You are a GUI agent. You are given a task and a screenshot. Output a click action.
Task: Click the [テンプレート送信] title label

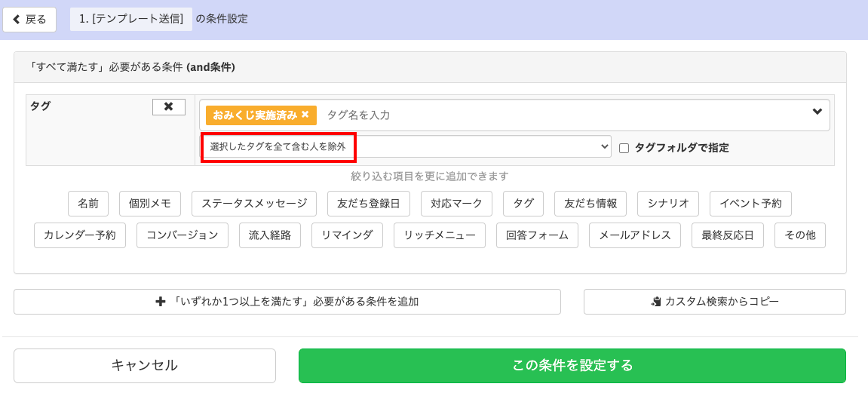[x=131, y=20]
